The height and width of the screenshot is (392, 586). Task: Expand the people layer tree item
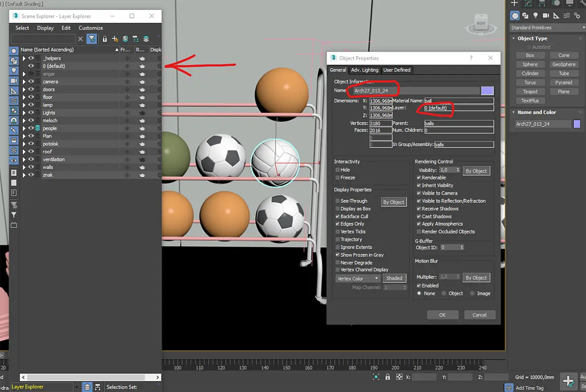point(24,129)
